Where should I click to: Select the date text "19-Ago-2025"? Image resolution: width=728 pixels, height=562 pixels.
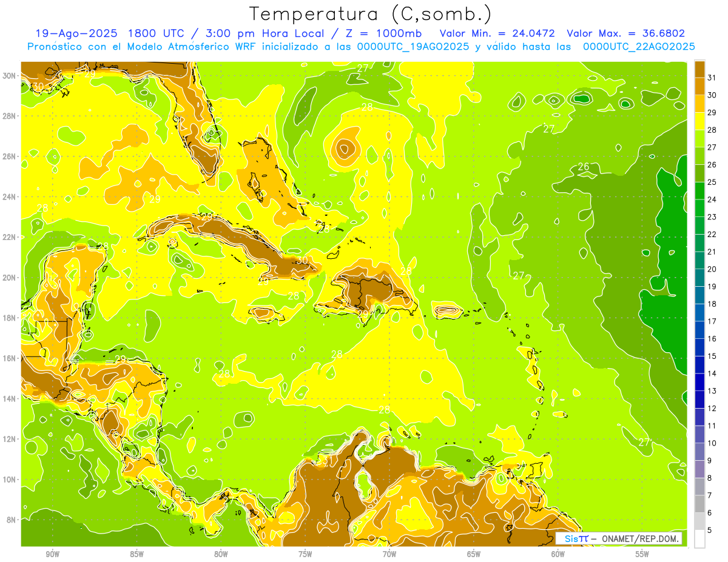click(76, 33)
